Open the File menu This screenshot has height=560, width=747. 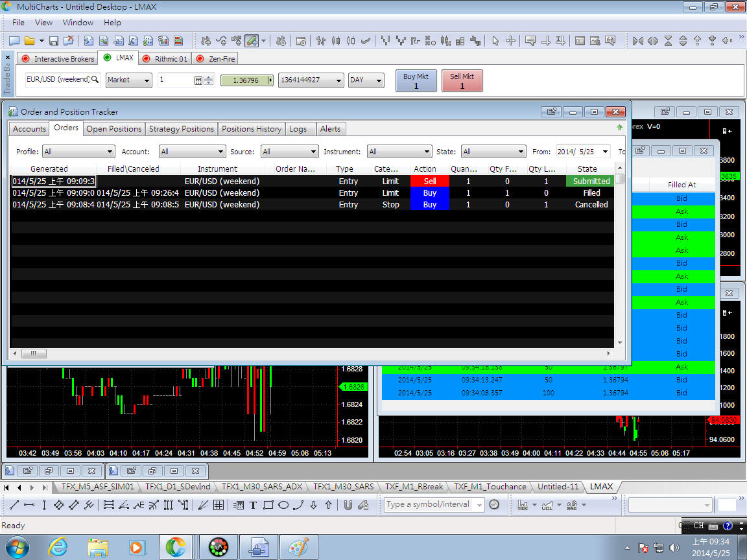[x=18, y=23]
